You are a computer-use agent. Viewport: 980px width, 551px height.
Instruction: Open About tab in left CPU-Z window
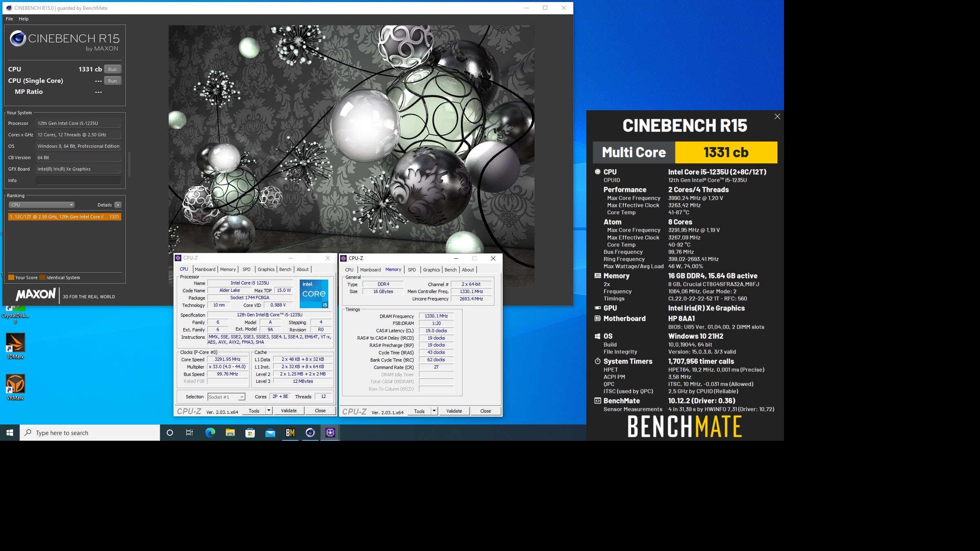303,269
